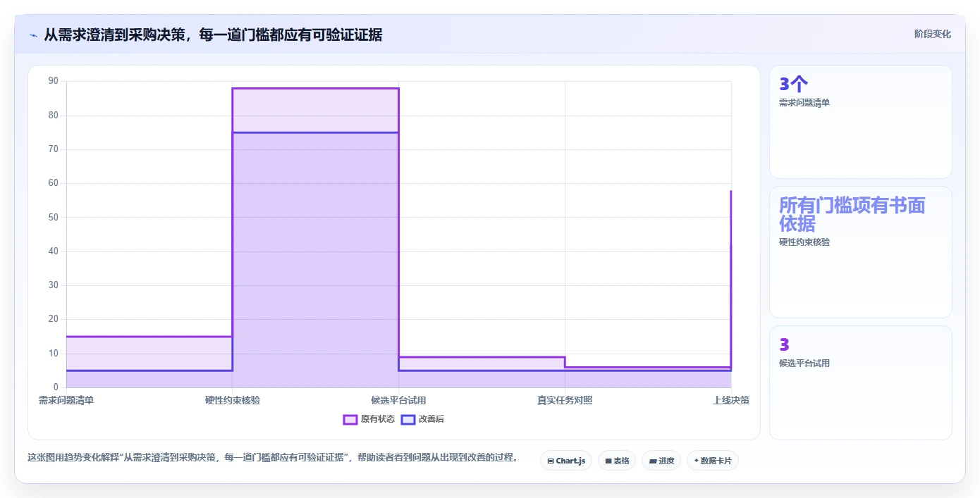The height and width of the screenshot is (498, 980).
Task: Open the 候选平台试用 data card
Action: 860,382
